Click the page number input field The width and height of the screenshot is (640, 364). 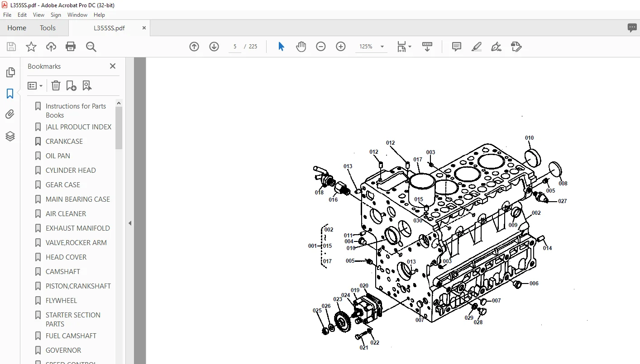(x=235, y=47)
